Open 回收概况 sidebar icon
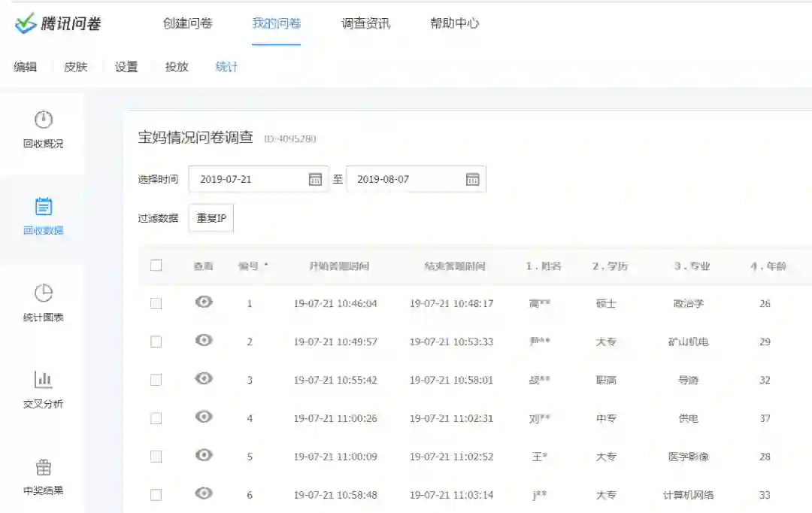The width and height of the screenshot is (812, 513). point(44,120)
